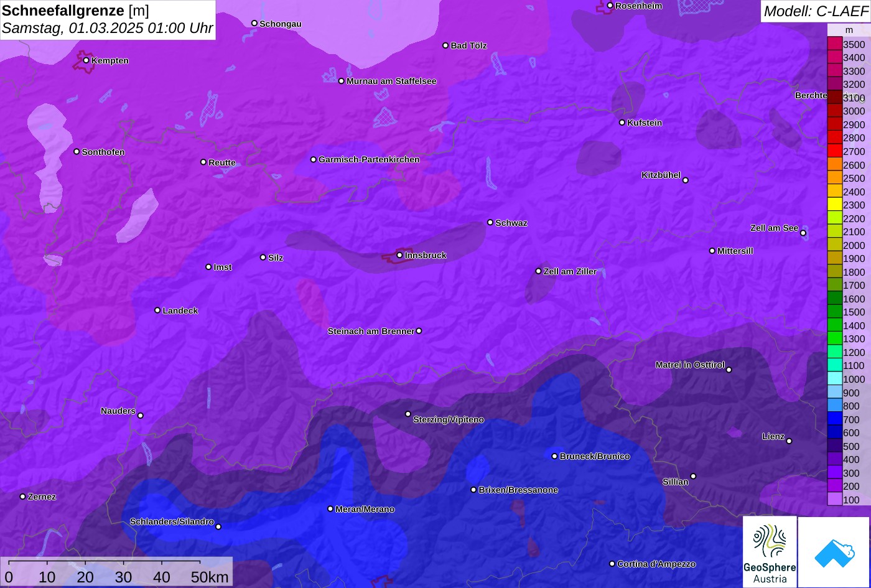Click the blue cloud house logo
The height and width of the screenshot is (588, 871).
[834, 552]
